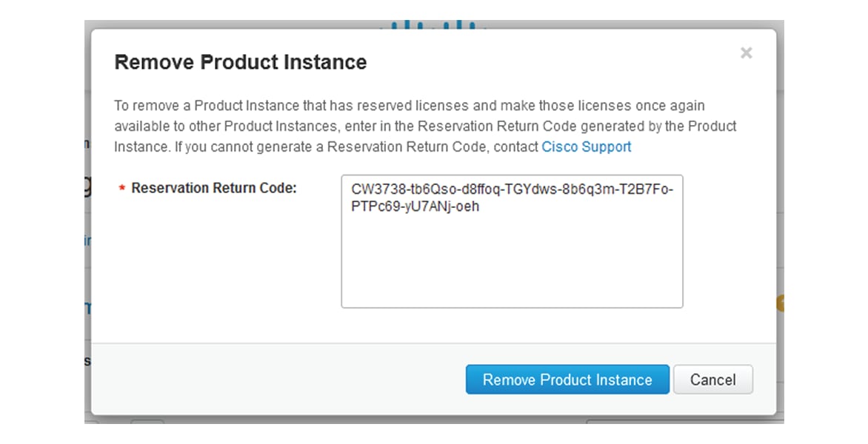
Task: Click the word Support in the blue link
Action: (x=606, y=147)
